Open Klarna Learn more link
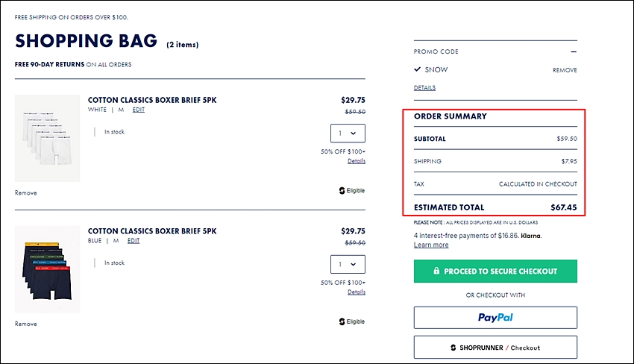Screen dimensions: 634x364 [431, 245]
